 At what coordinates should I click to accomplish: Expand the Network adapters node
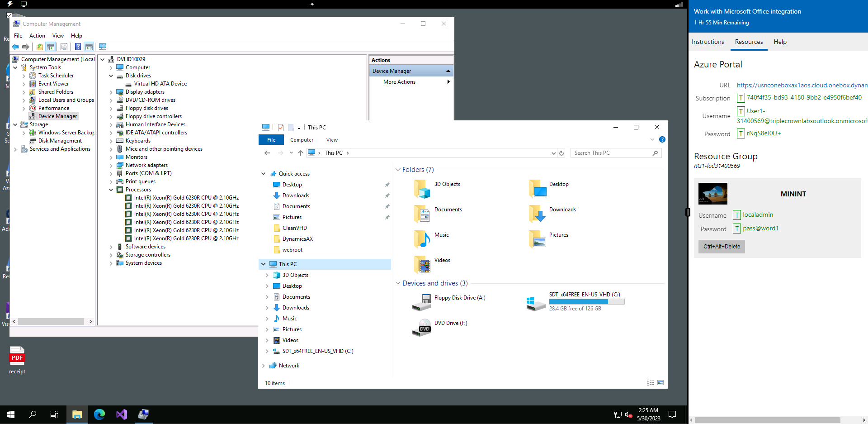click(111, 165)
